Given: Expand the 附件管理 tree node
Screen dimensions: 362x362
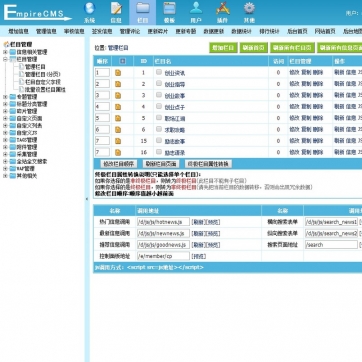Looking at the screenshot, I should 5,147.
